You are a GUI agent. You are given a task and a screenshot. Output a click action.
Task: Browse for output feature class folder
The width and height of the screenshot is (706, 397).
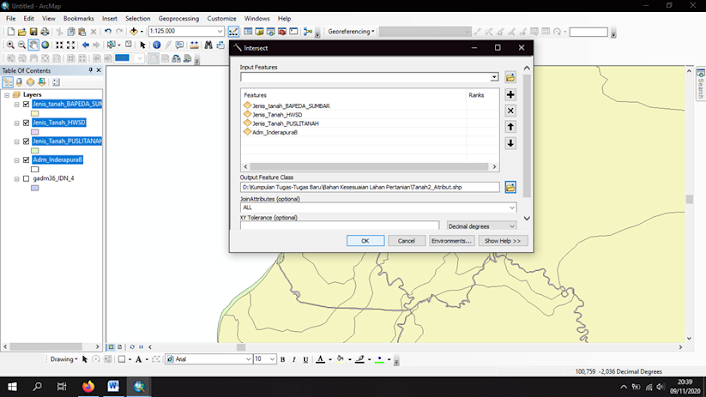pos(510,187)
